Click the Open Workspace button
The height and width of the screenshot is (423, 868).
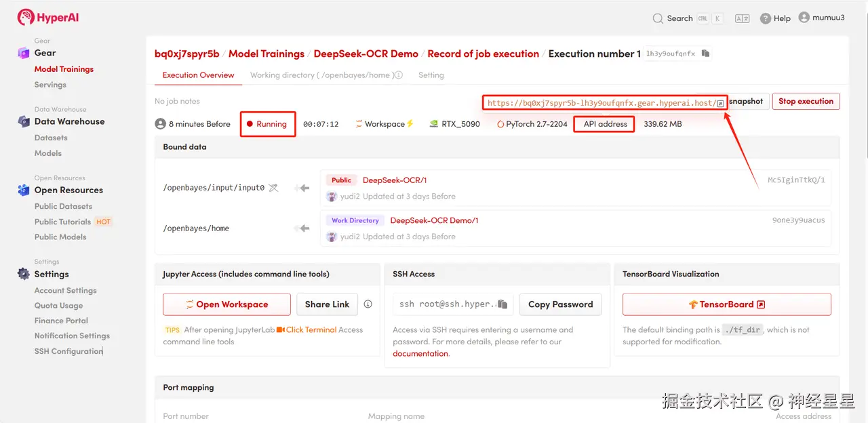tap(226, 304)
